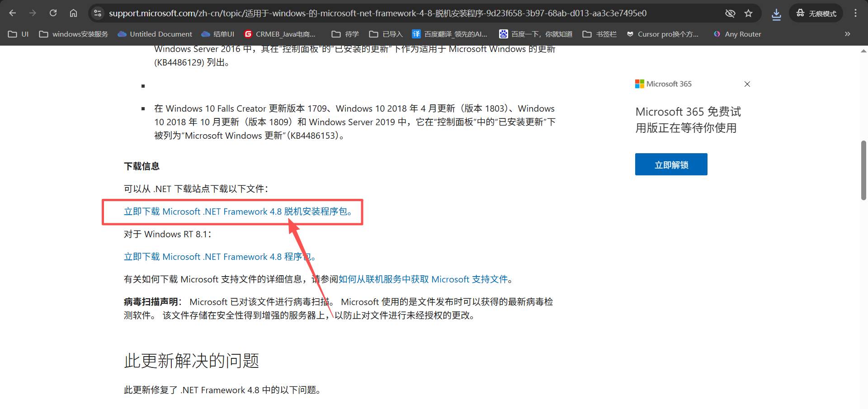
Task: Click the KB4486153 paragraph text
Action: 355,122
